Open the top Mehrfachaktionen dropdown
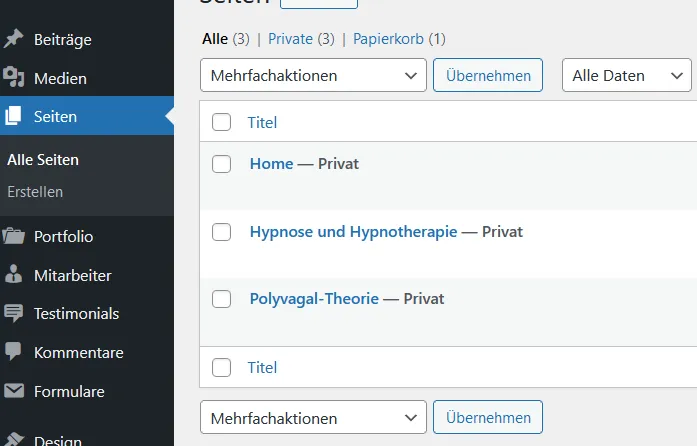 pos(313,75)
